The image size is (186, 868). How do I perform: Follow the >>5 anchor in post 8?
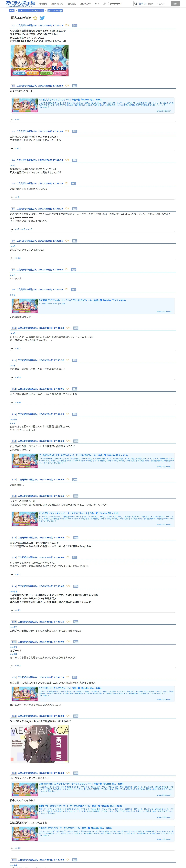[x=12, y=275]
